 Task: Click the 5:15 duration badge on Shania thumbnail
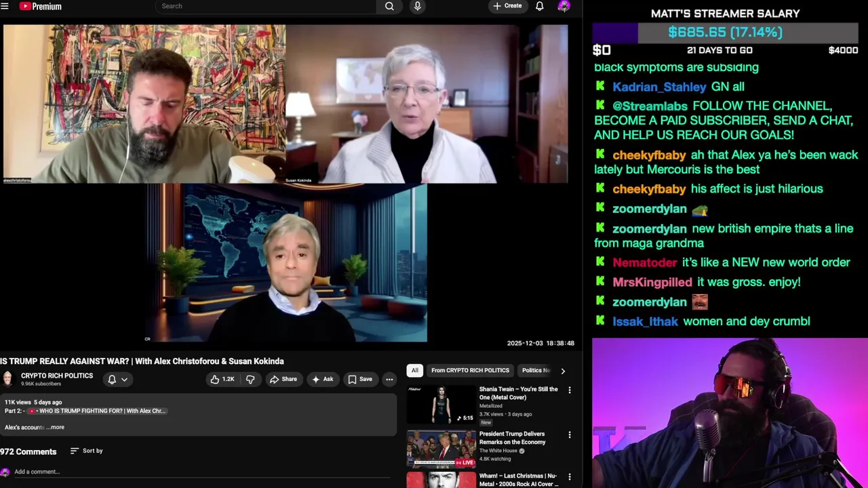click(x=465, y=418)
